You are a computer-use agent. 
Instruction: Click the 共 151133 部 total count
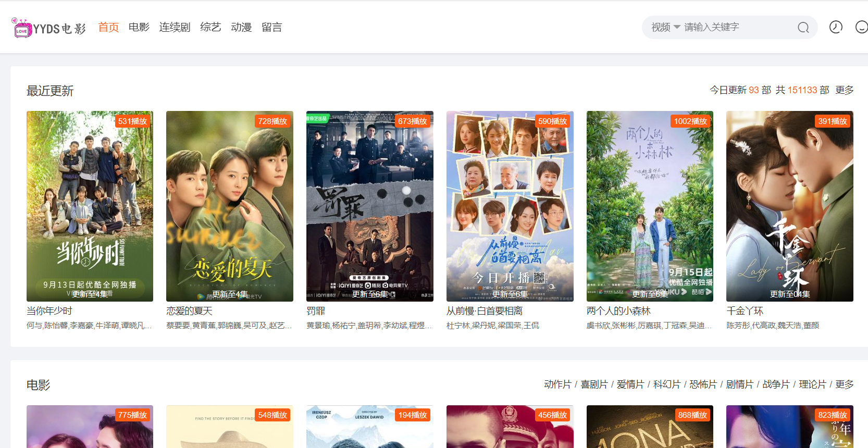pos(802,90)
